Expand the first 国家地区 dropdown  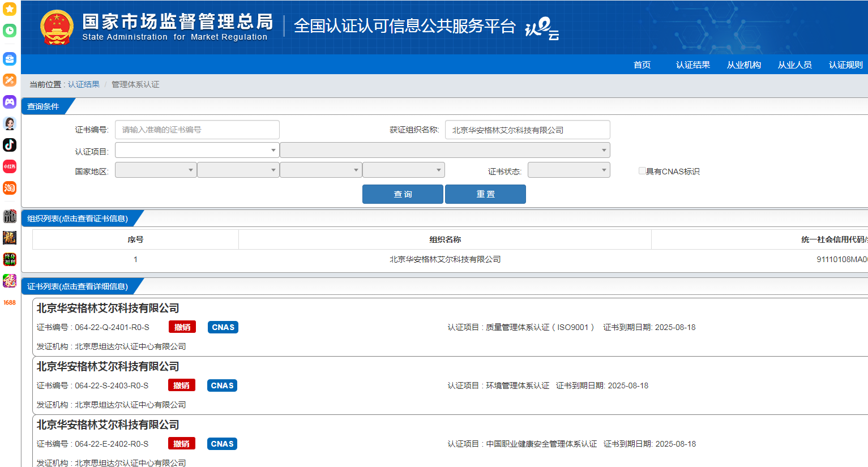pyautogui.click(x=156, y=170)
